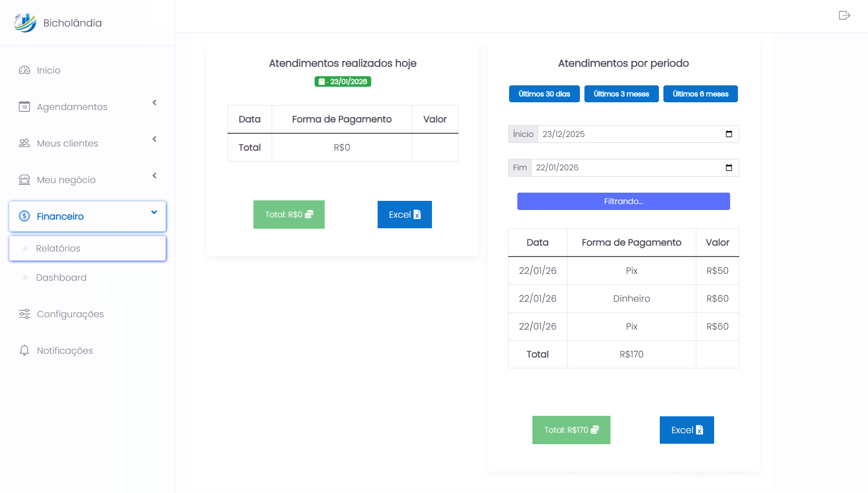This screenshot has height=493, width=868.
Task: Click the Bicholândia logo icon
Action: click(x=25, y=23)
